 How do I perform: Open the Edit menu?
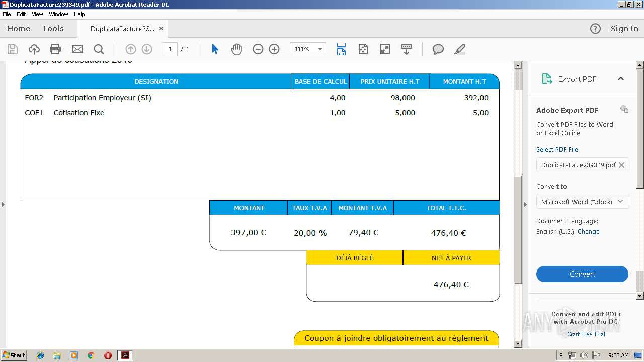click(x=21, y=14)
